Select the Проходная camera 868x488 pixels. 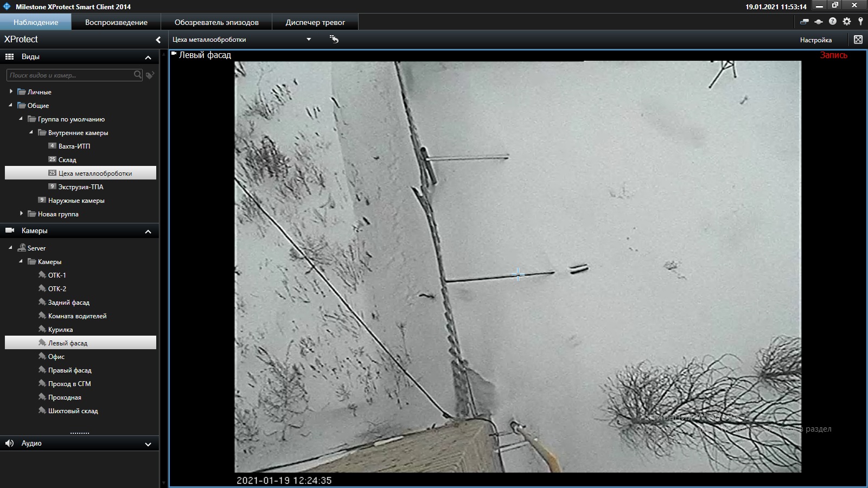point(65,397)
